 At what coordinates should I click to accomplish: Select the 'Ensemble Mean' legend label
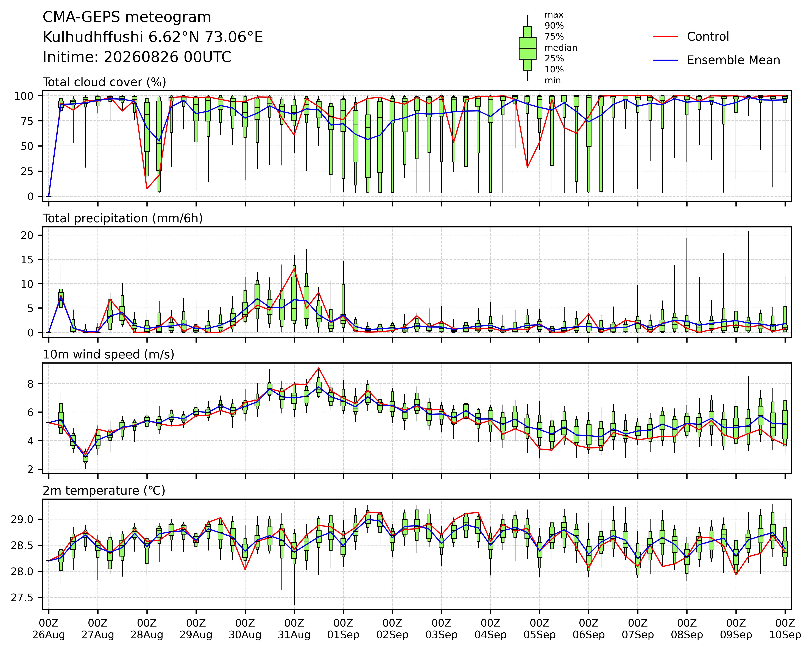pos(733,60)
